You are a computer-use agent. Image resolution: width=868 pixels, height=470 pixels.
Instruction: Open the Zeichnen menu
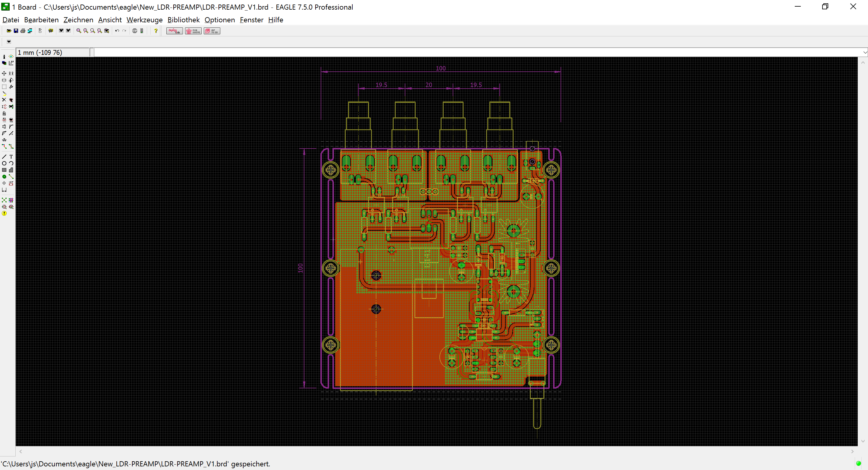[78, 20]
